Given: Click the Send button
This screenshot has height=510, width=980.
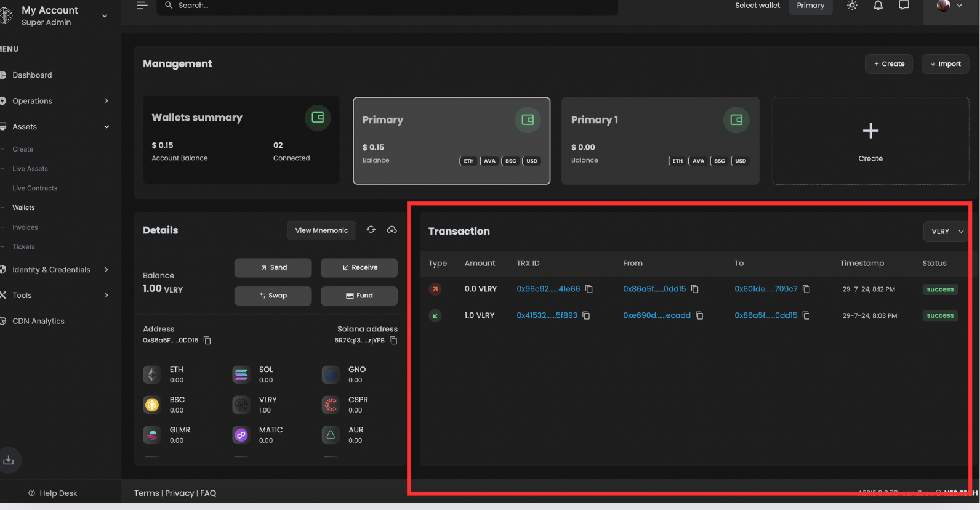Looking at the screenshot, I should click(273, 267).
